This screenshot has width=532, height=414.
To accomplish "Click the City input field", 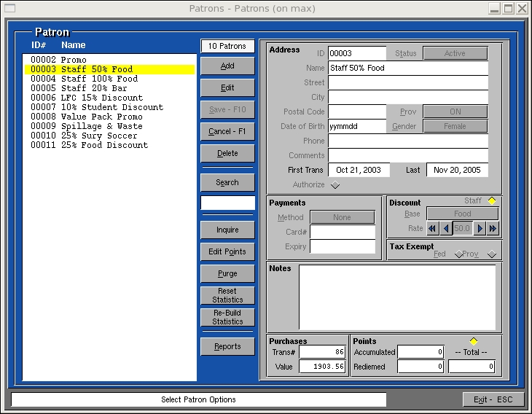I will [408, 97].
